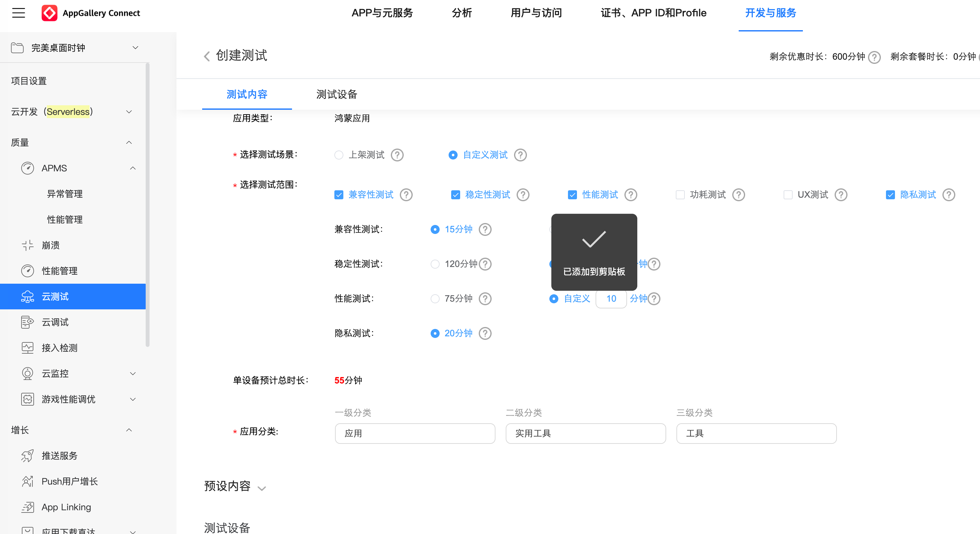
Task: Select the 自定义测试 radio button
Action: click(x=453, y=155)
